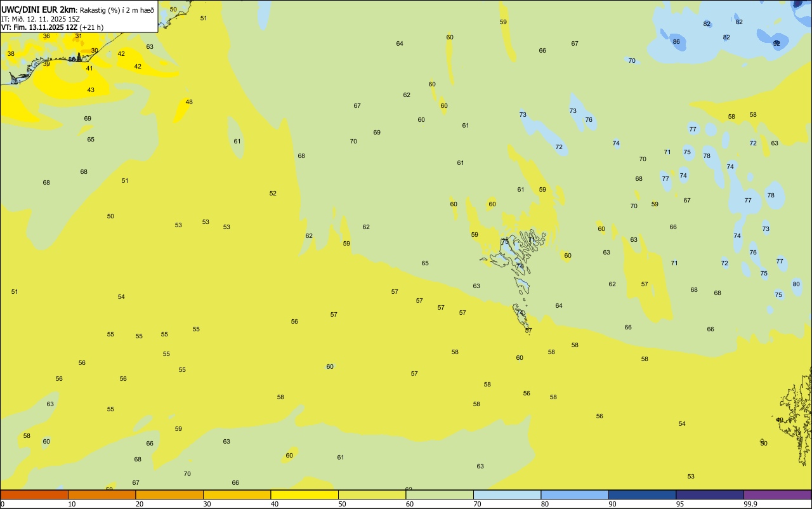Click the 30–40 amber legend segment
This screenshot has height=509, width=812.
pyautogui.click(x=237, y=494)
